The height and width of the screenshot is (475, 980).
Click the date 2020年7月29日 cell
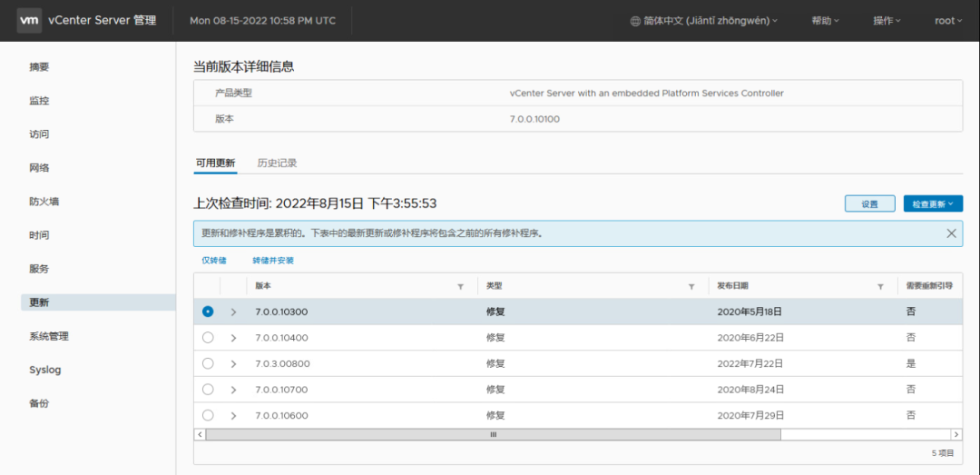click(x=750, y=416)
